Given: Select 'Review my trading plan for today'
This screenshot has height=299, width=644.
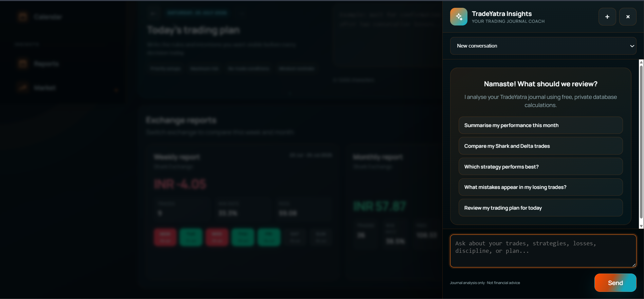Looking at the screenshot, I should point(540,208).
